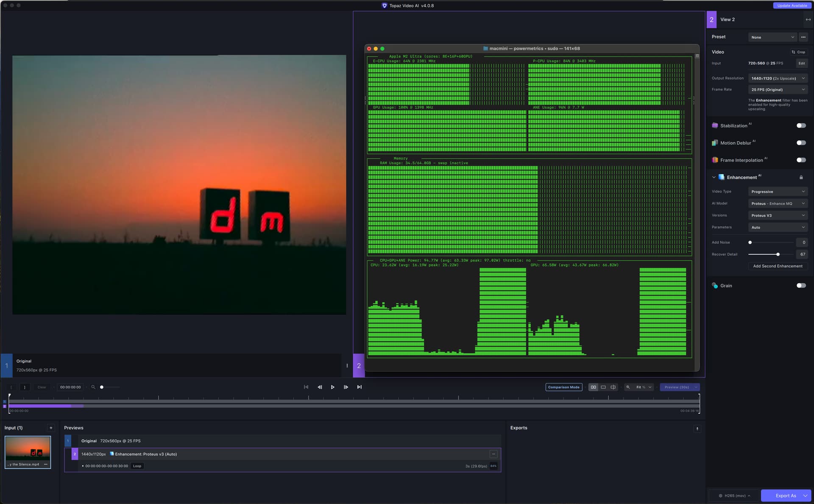The width and height of the screenshot is (814, 504).
Task: Jump to the end of the clip
Action: (359, 387)
